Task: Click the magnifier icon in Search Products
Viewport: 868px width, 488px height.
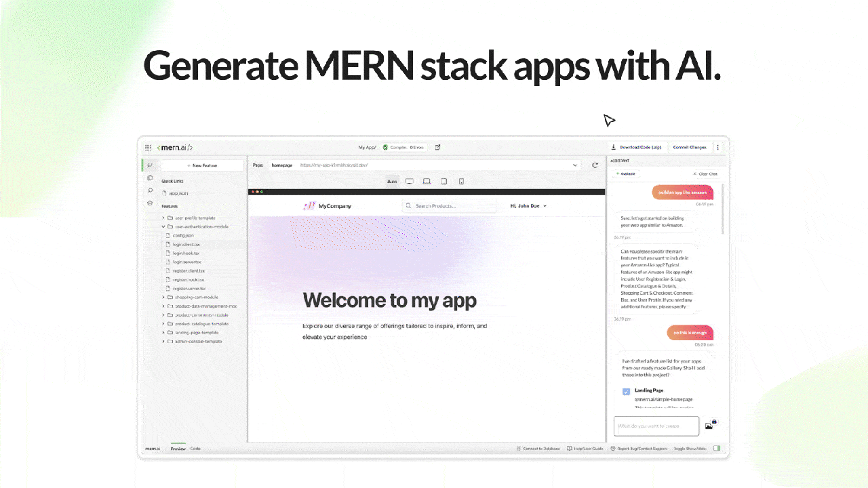Action: tap(408, 205)
